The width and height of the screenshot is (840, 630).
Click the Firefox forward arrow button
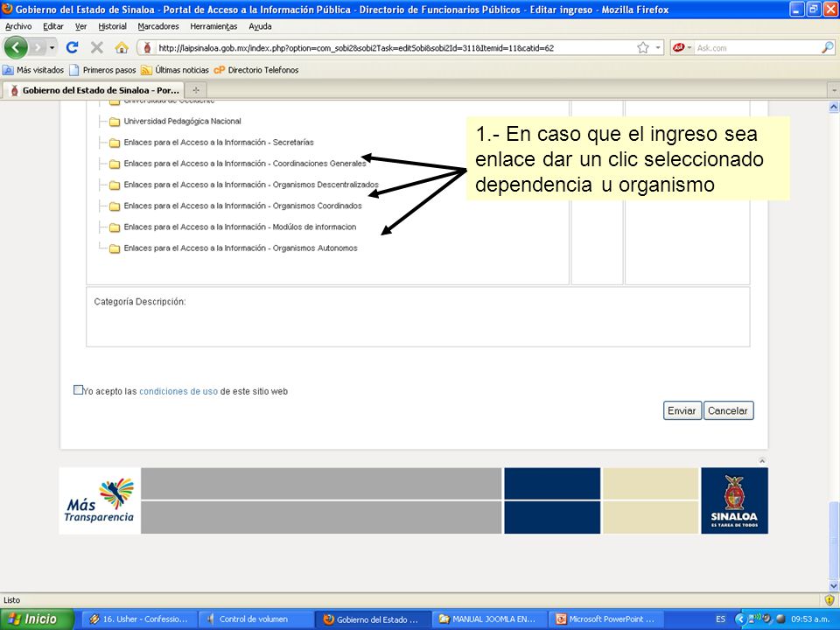(x=37, y=47)
